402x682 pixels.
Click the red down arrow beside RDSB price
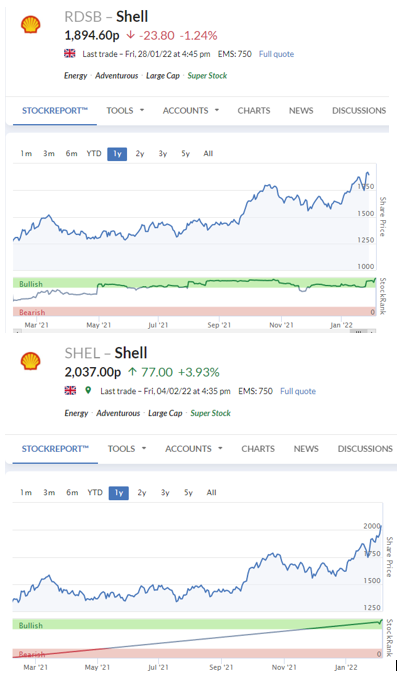[131, 35]
